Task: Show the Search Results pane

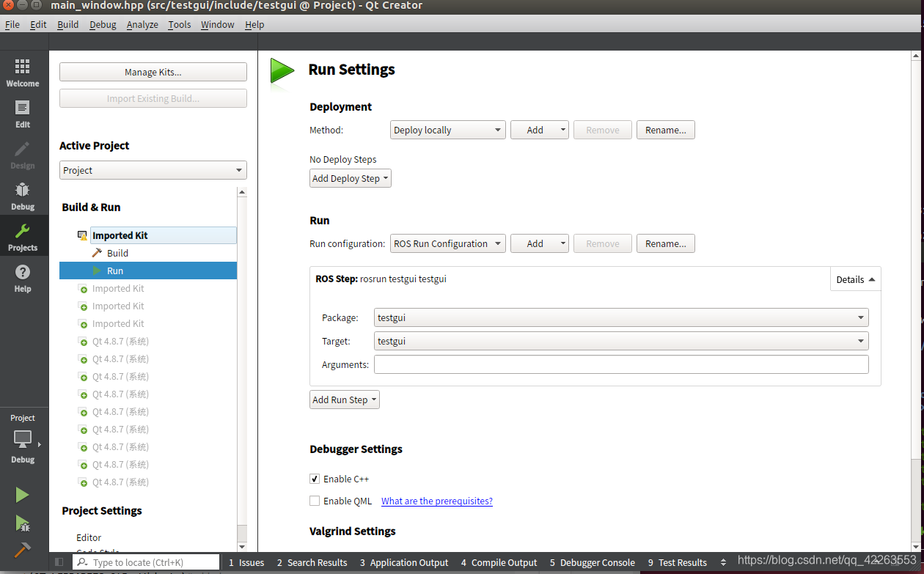Action: [312, 562]
